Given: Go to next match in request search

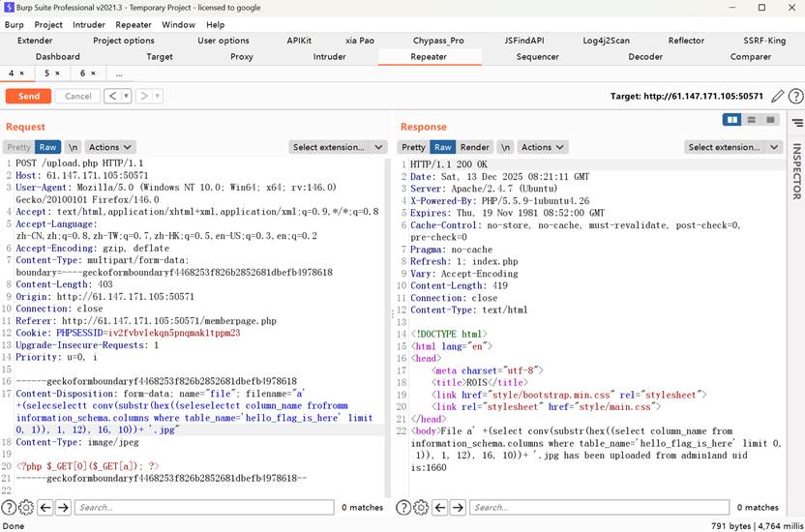Looking at the screenshot, I should click(63, 508).
